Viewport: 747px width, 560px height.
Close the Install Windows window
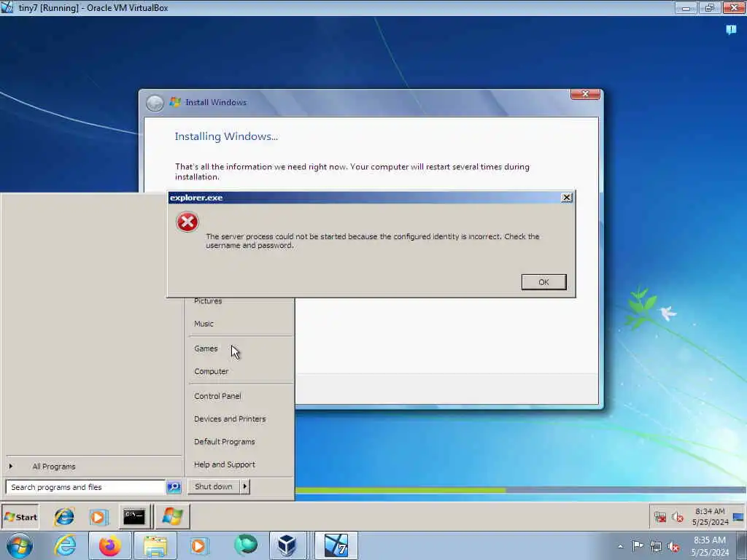tap(585, 94)
